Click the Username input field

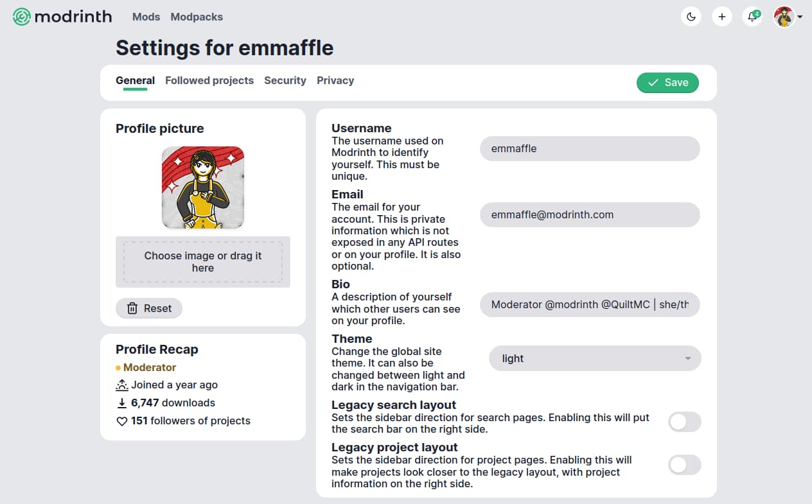(590, 148)
